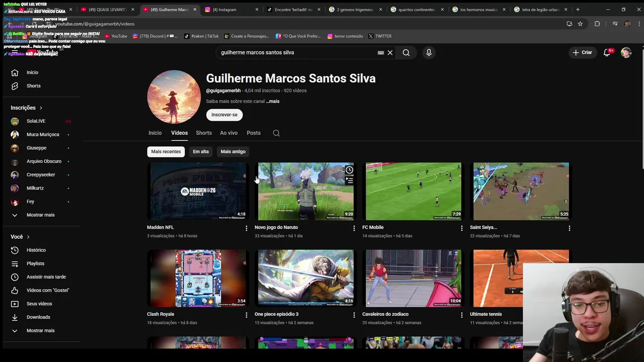This screenshot has height=362, width=644.
Task: Open the browser extensions puzzle icon
Action: pos(597,24)
